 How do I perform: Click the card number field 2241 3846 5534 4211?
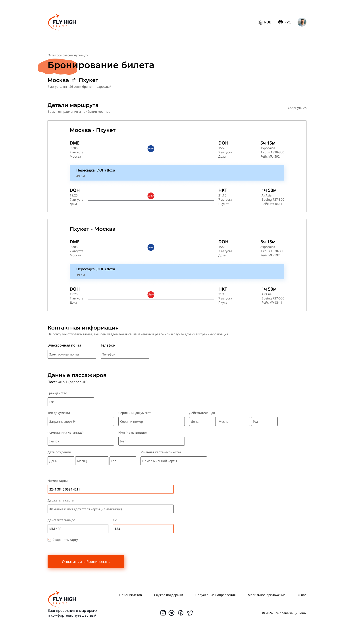point(110,489)
